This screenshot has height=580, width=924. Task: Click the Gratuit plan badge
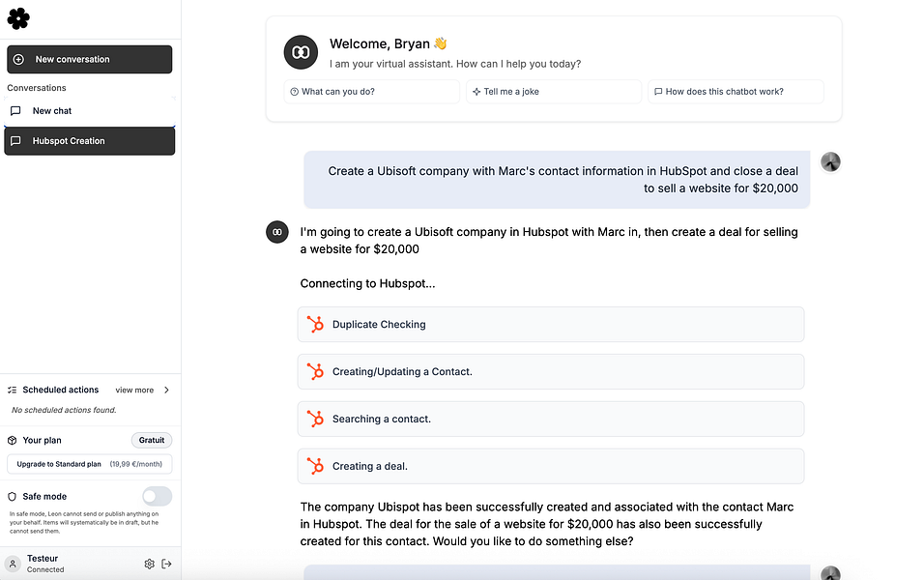tap(152, 440)
